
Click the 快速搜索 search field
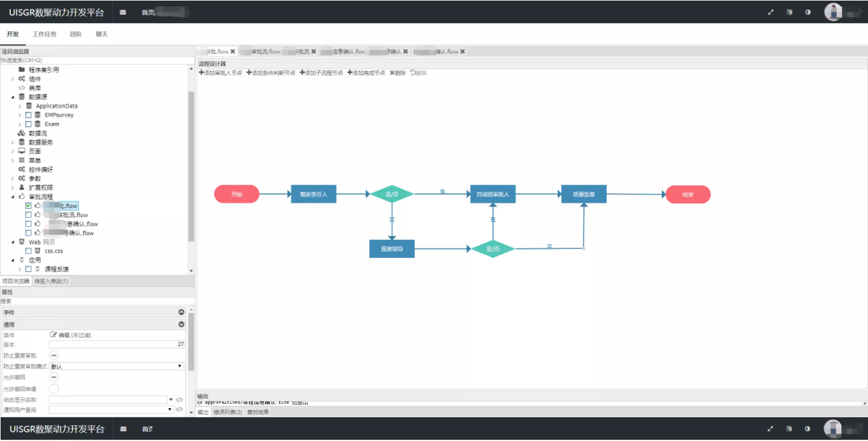click(x=97, y=60)
